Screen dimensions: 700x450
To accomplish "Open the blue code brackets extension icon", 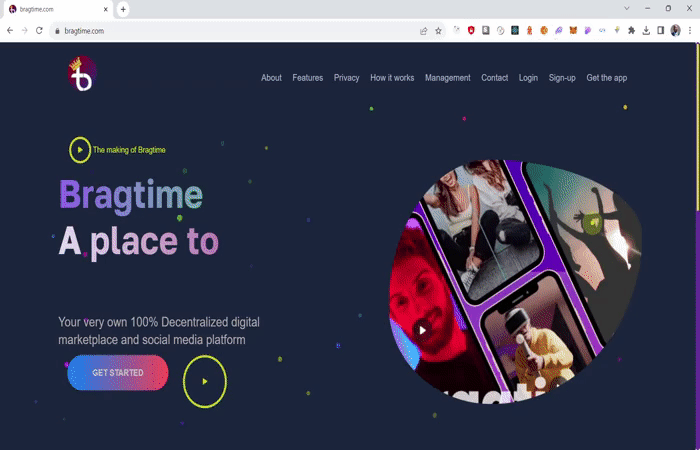I will click(x=602, y=30).
